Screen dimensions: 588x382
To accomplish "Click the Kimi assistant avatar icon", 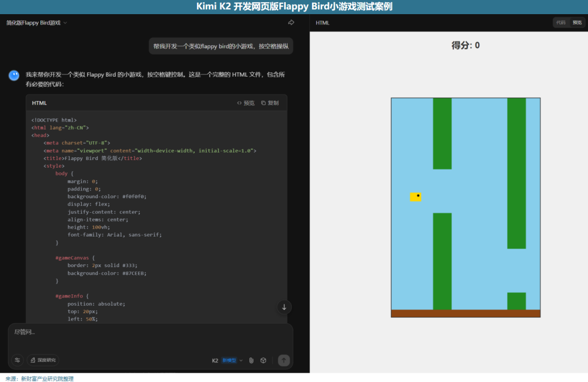I will point(14,75).
